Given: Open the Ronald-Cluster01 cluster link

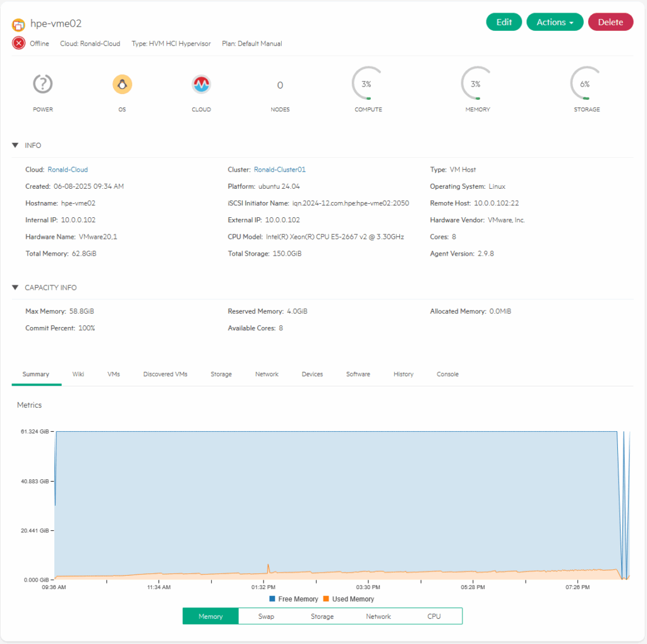Looking at the screenshot, I should point(279,170).
